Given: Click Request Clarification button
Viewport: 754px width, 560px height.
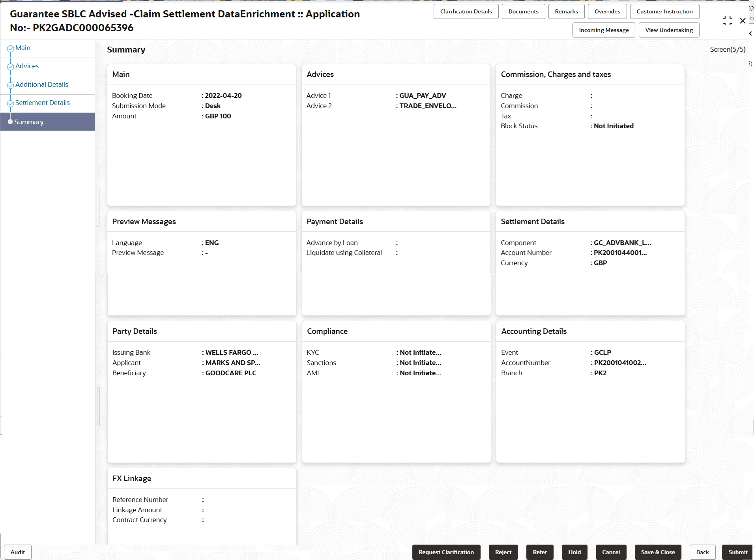Looking at the screenshot, I should pyautogui.click(x=446, y=552).
